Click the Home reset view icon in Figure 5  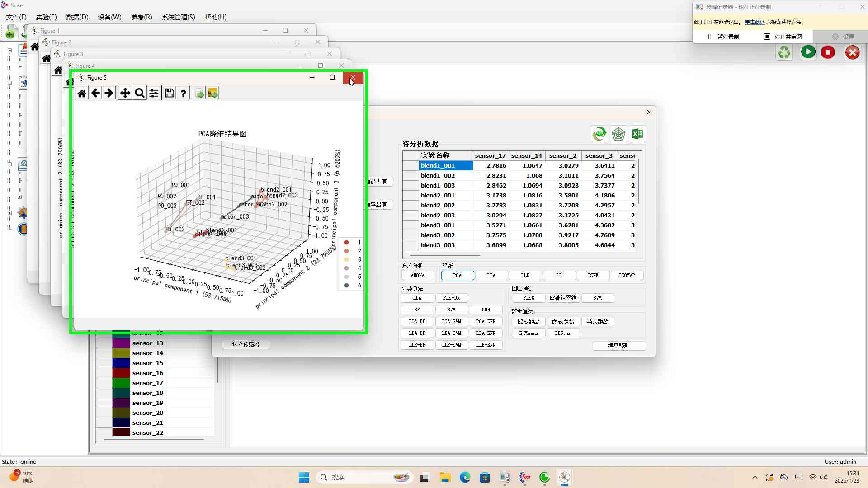point(82,94)
